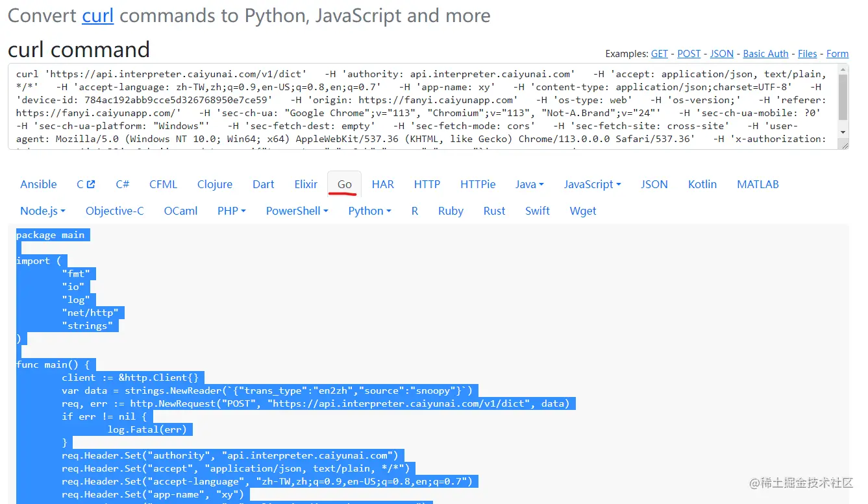Click the "net/http" import line
868x504 pixels.
[x=91, y=313]
